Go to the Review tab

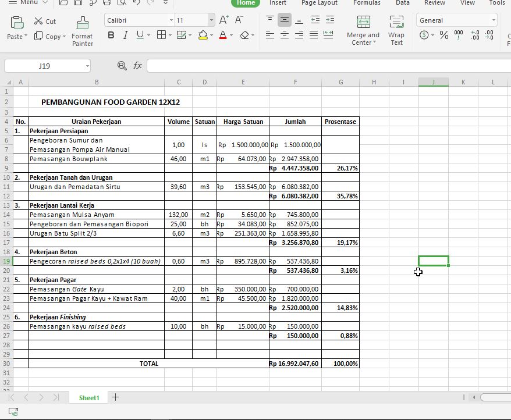click(434, 2)
